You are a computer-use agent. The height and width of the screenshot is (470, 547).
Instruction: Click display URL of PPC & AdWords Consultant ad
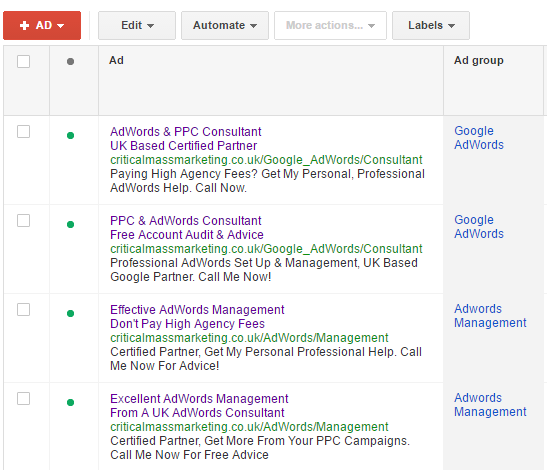tap(266, 249)
